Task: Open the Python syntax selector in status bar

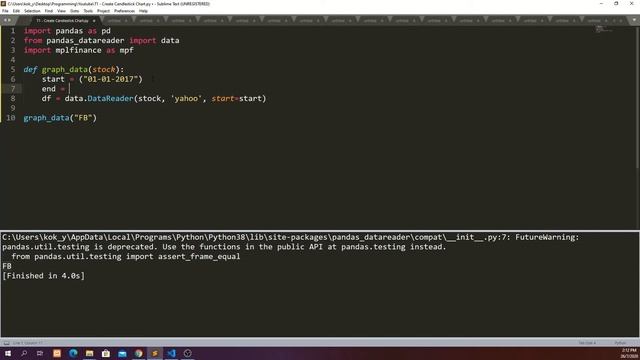Action: pyautogui.click(x=620, y=343)
